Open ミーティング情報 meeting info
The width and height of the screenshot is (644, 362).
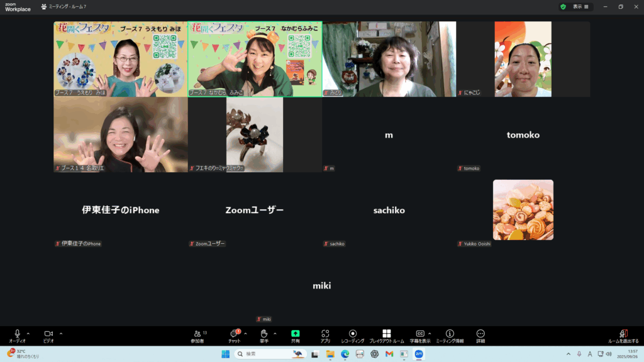coord(450,336)
